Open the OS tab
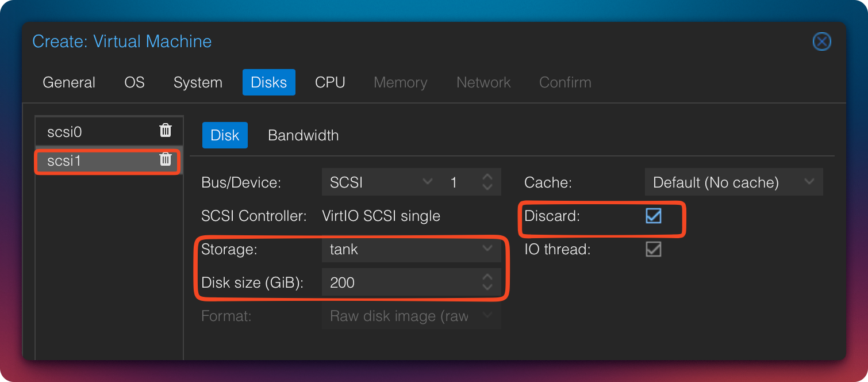 tap(135, 82)
